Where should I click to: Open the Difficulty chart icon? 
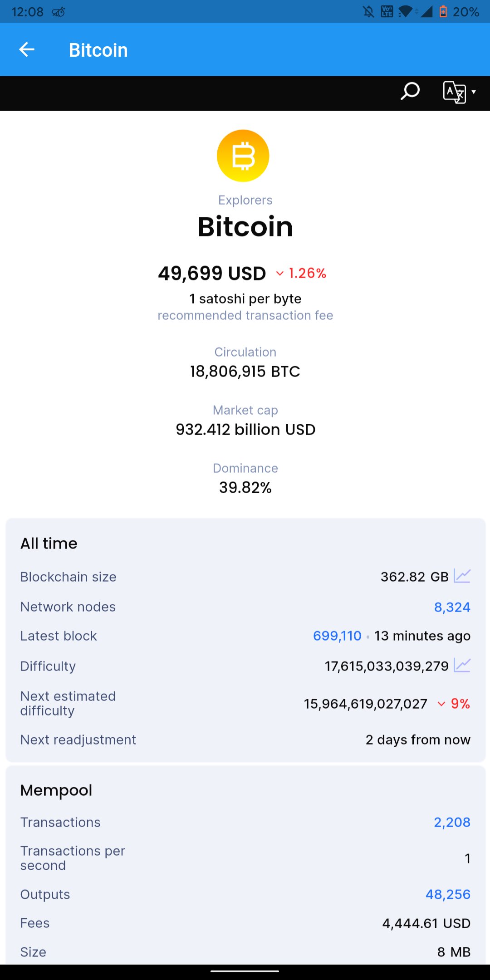click(x=462, y=665)
